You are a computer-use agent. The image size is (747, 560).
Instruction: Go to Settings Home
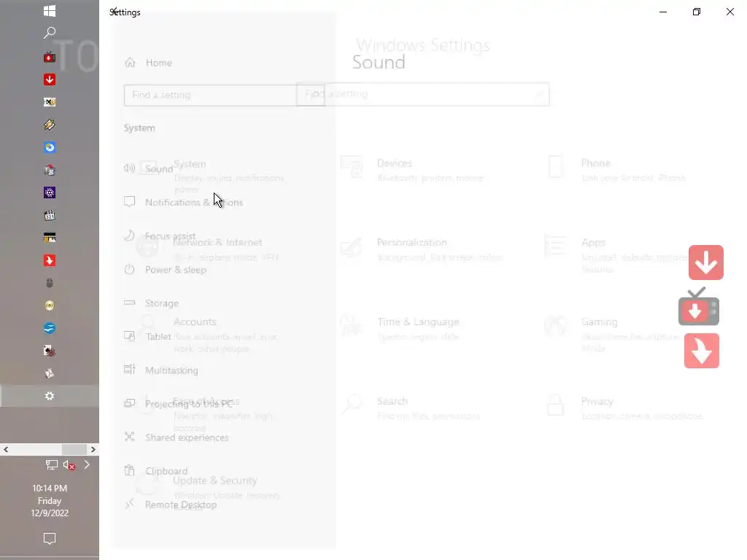tap(148, 63)
